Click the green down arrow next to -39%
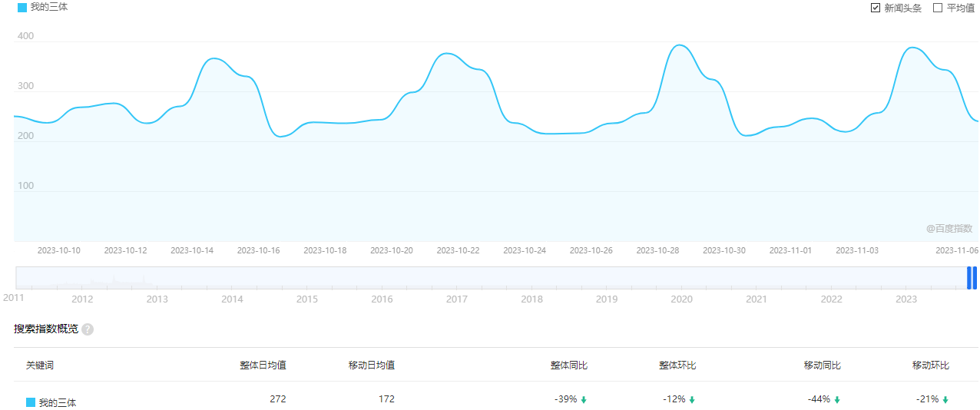Viewport: 980px width, 410px height. point(584,400)
